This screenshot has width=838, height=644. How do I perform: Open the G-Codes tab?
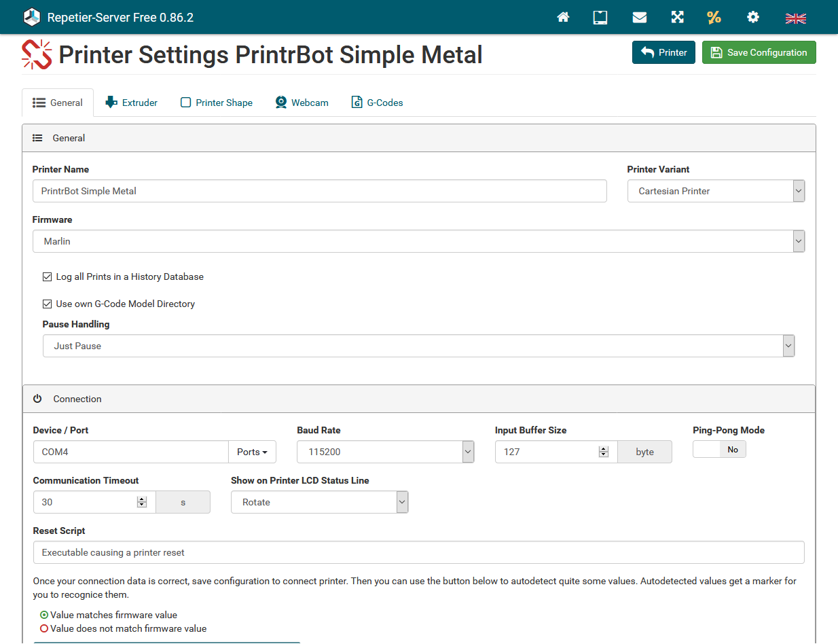point(377,103)
